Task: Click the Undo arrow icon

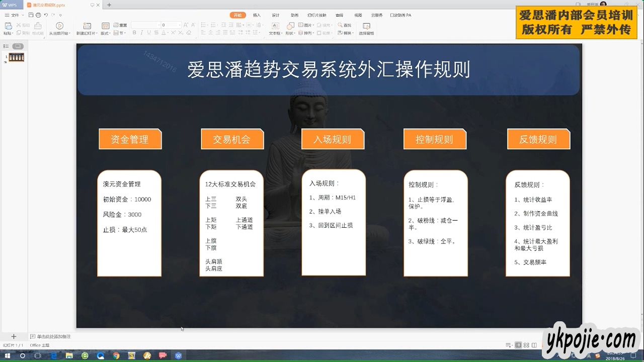Action: (46, 15)
